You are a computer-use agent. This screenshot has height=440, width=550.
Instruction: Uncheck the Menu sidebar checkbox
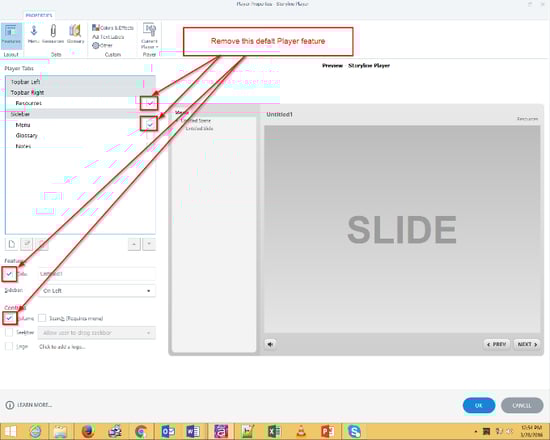coord(150,125)
